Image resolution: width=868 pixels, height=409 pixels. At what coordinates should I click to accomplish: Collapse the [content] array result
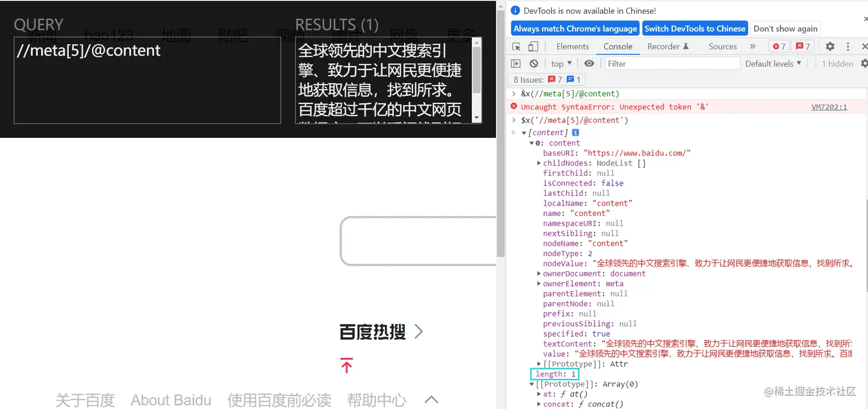(x=524, y=133)
